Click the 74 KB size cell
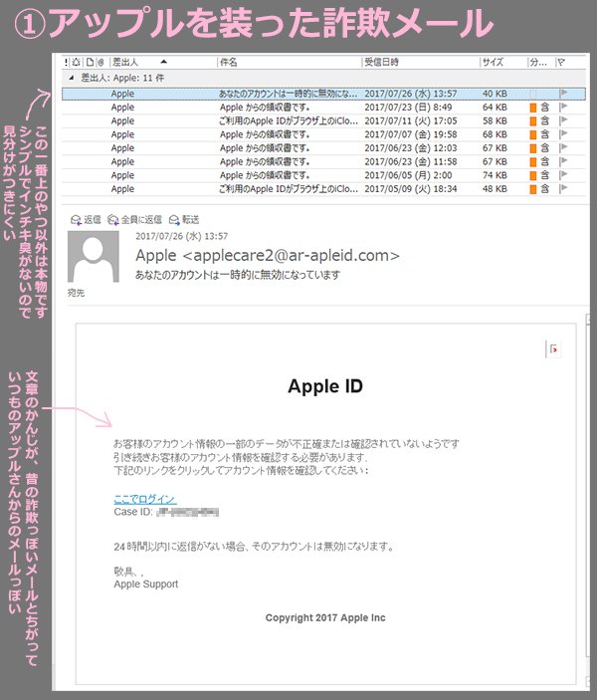 495,175
